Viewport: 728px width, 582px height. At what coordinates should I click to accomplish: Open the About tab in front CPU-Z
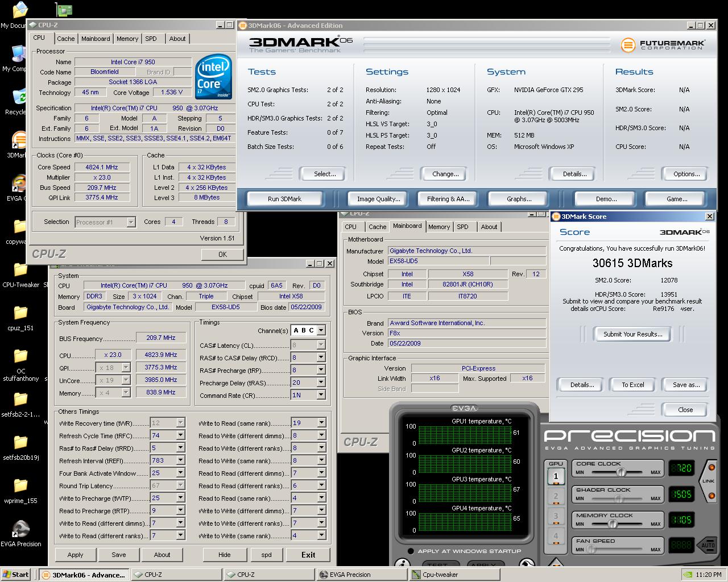pos(177,39)
